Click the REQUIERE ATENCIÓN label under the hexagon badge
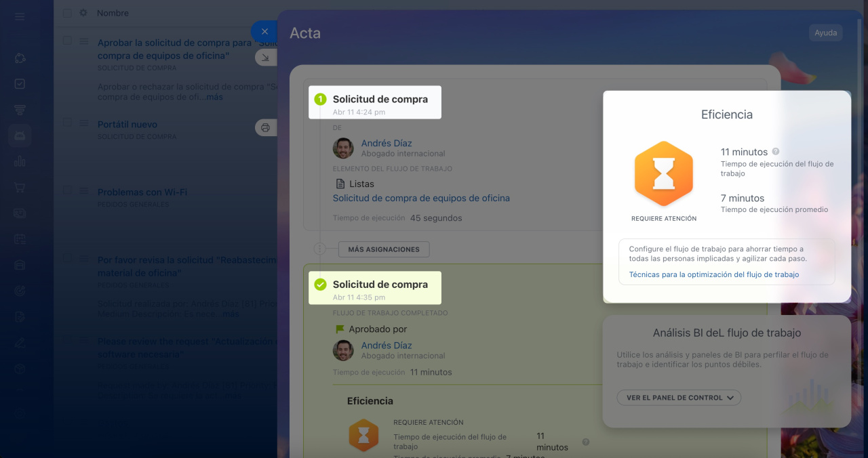Viewport: 868px width, 458px height. (664, 219)
